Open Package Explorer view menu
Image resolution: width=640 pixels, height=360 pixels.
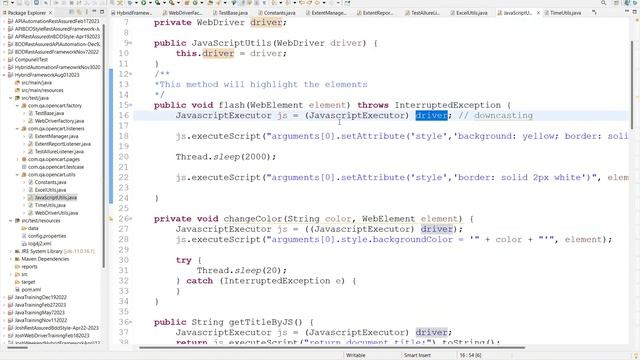(x=87, y=13)
